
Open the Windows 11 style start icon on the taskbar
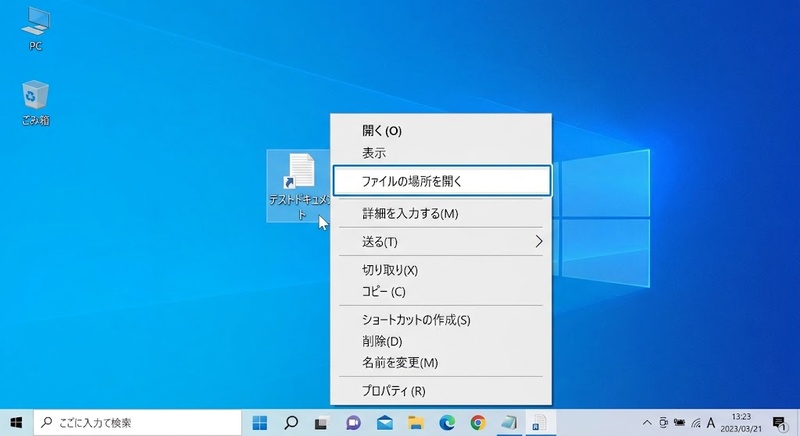tap(260, 423)
